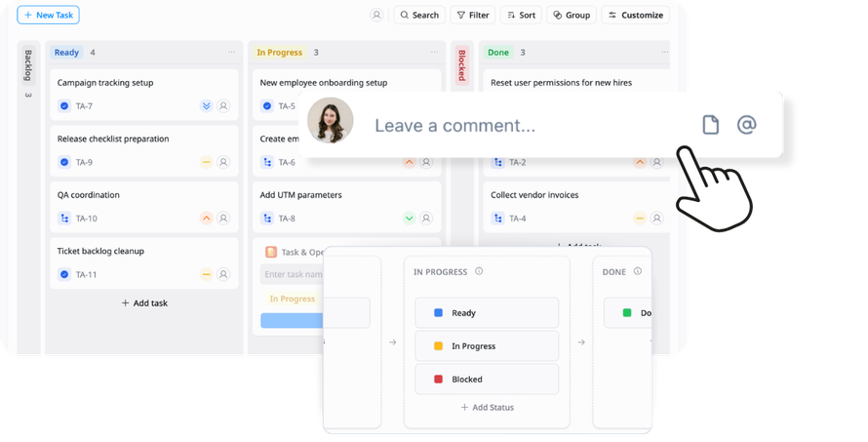Click the subtask type icon on TA-2
The height and width of the screenshot is (442, 868).
(x=498, y=162)
